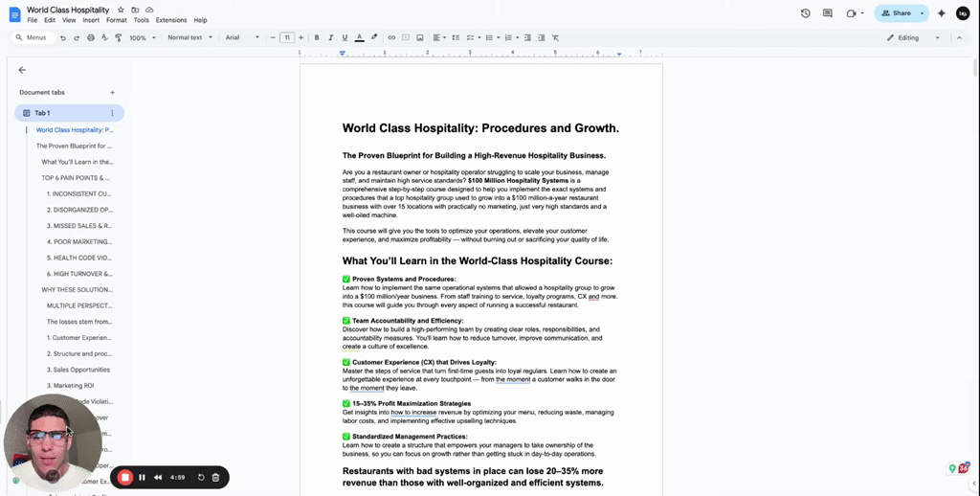
Task: Click the Increase indent icon
Action: (542, 37)
